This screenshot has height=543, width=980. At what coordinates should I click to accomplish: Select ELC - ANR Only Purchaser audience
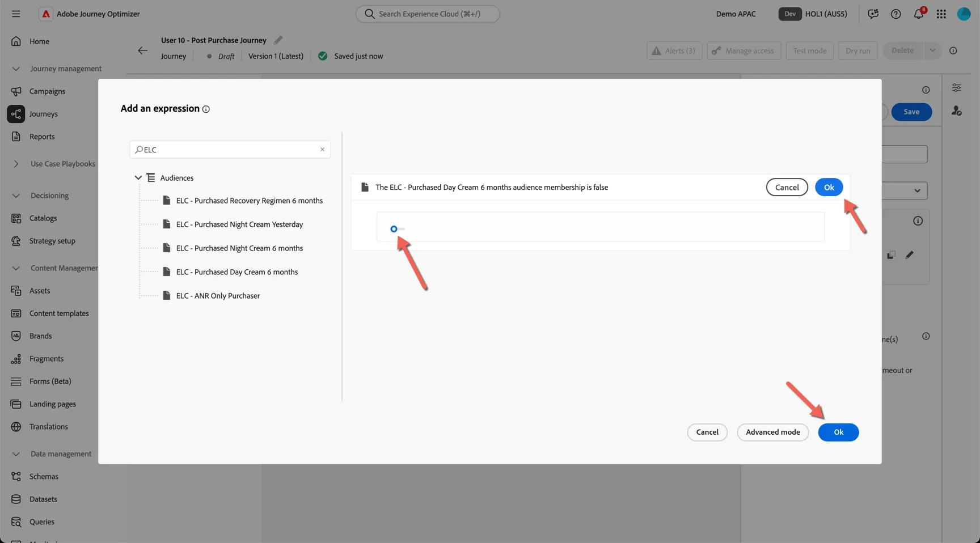pyautogui.click(x=218, y=296)
